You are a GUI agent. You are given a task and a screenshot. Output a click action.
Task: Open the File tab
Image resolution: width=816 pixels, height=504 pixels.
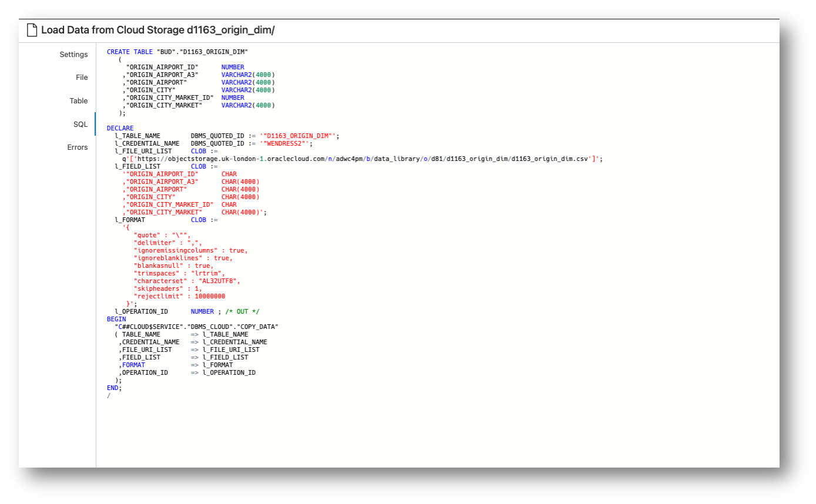coord(82,77)
